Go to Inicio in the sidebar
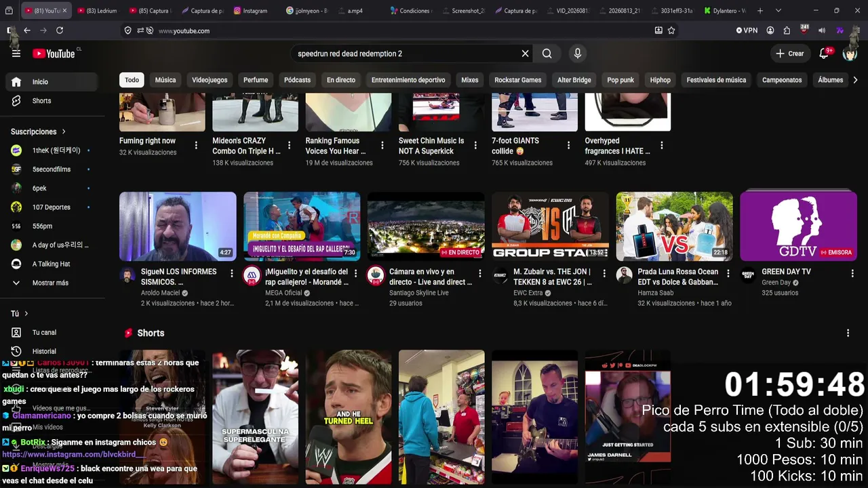The height and width of the screenshot is (488, 868). [x=51, y=82]
